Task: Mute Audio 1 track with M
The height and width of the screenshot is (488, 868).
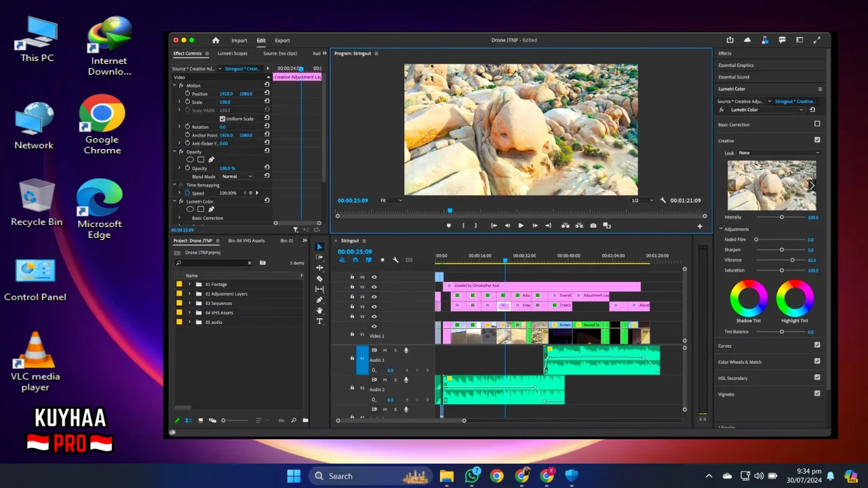Action: pos(384,350)
